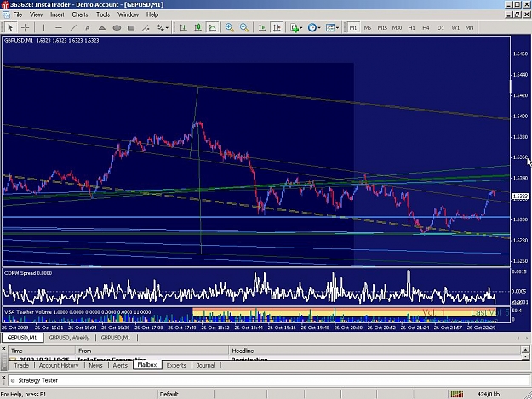Switch chart to line chart
Screen dimensions: 532x399
pos(213,28)
